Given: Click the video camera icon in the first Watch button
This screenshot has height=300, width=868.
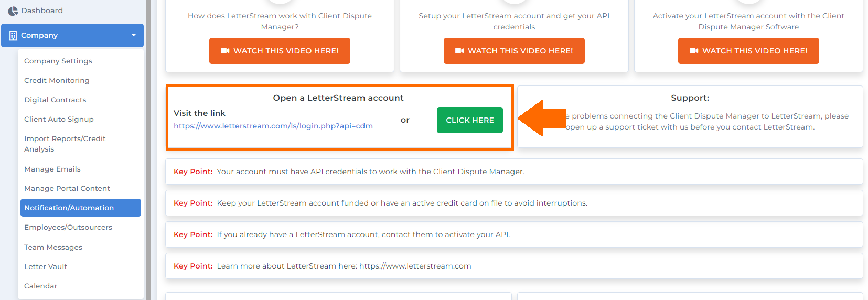Looking at the screenshot, I should point(226,51).
